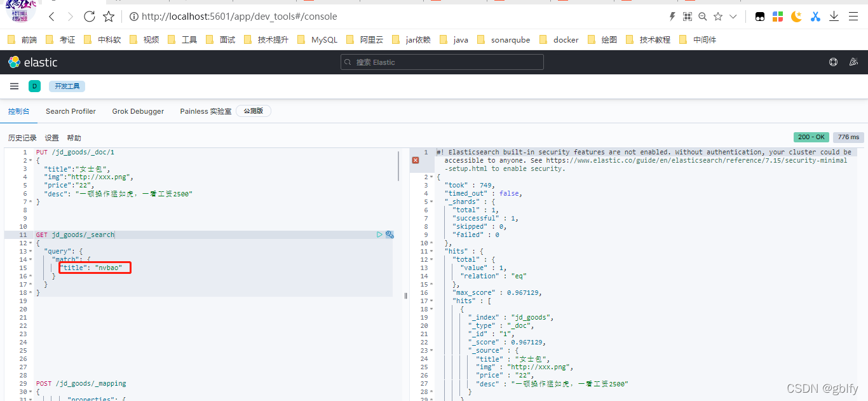Switch to the 控制台 tab
The width and height of the screenshot is (868, 401).
click(18, 111)
